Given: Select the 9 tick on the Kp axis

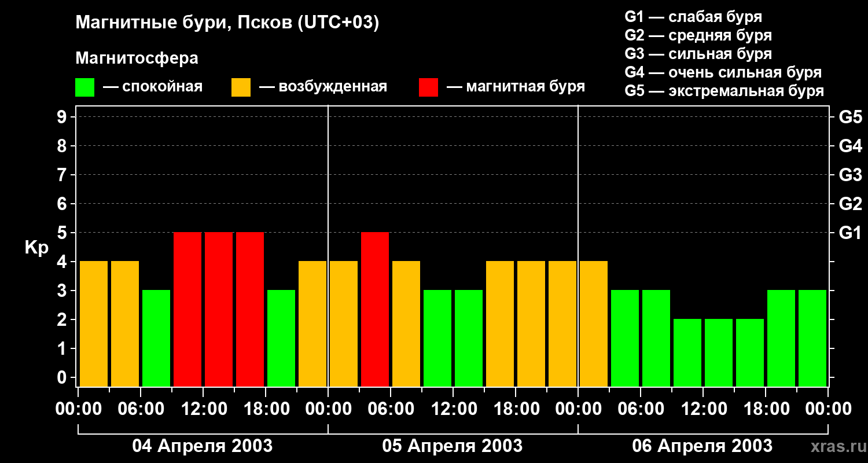Looking at the screenshot, I should (x=62, y=117).
